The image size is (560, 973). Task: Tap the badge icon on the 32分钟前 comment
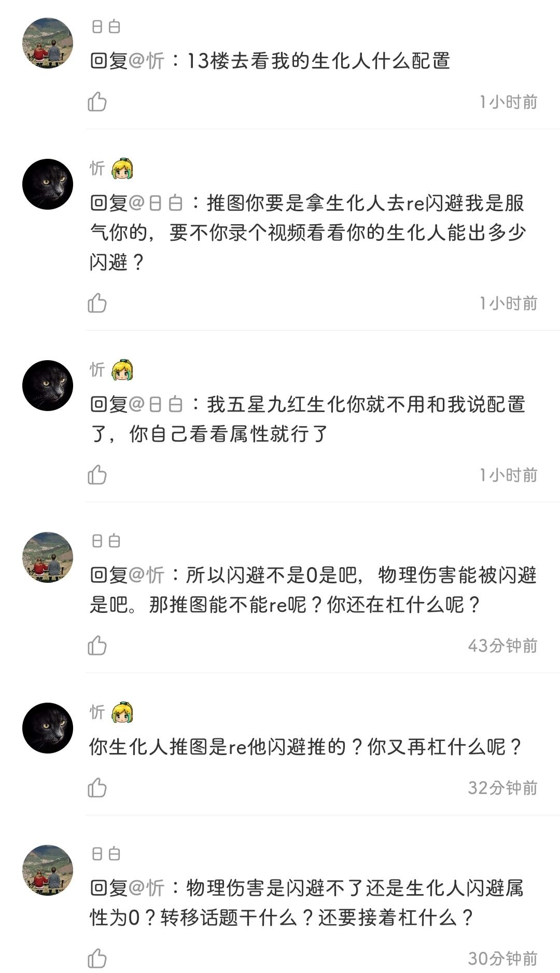point(122,712)
